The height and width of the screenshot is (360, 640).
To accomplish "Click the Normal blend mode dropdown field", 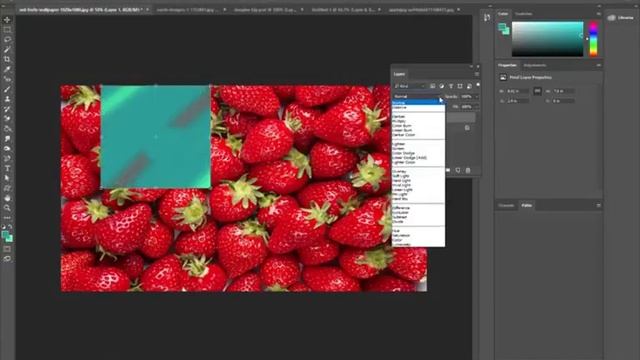I will click(x=417, y=96).
